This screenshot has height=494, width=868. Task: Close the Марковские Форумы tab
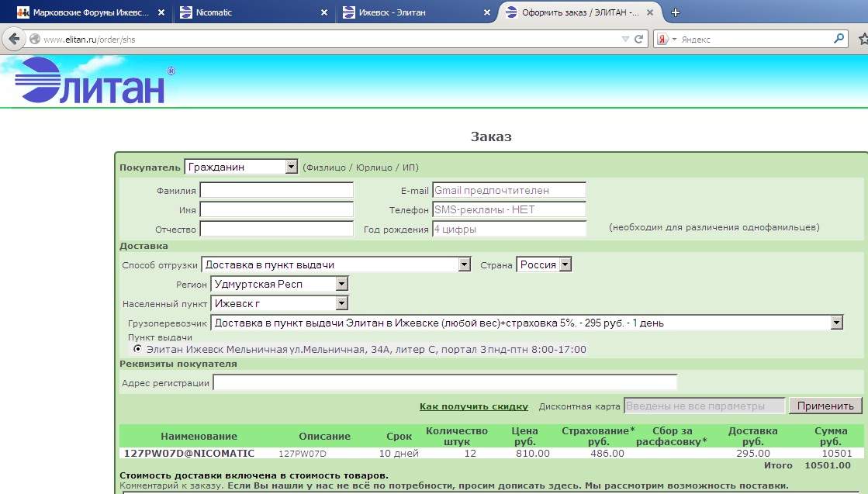click(x=161, y=12)
